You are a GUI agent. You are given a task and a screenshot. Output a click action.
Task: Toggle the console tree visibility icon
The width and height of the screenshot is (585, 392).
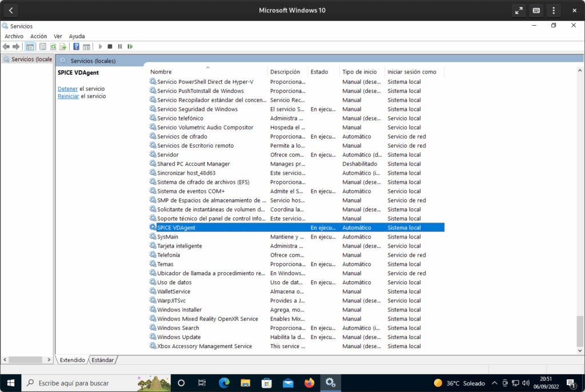pos(30,46)
